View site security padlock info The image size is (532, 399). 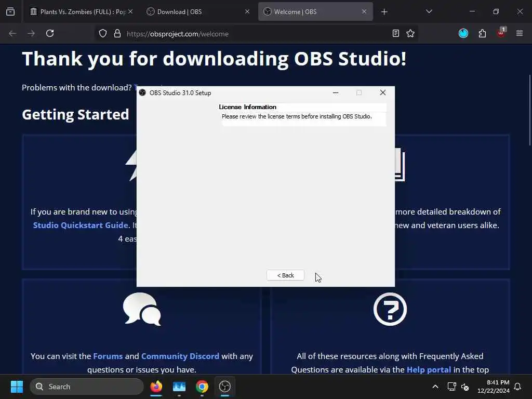click(x=117, y=34)
